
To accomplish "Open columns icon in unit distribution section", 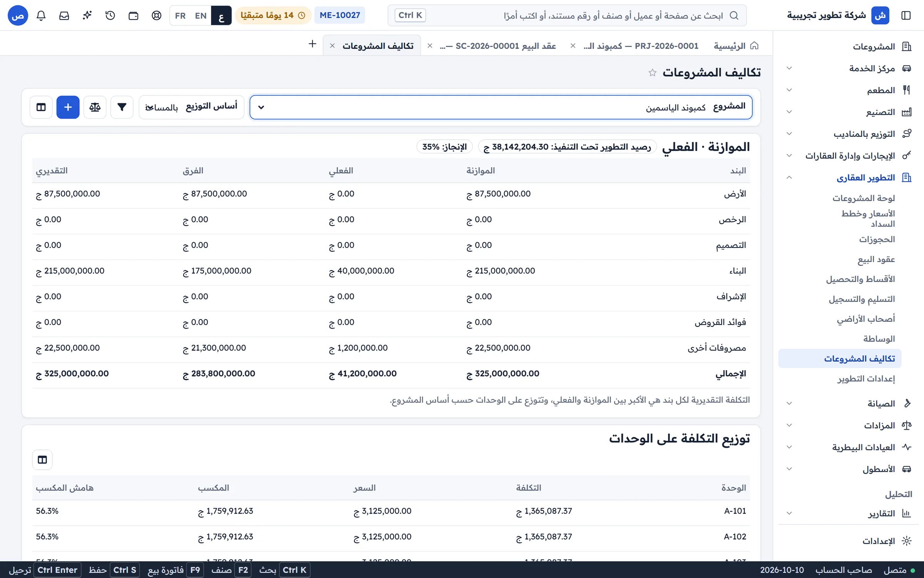I will pos(42,460).
